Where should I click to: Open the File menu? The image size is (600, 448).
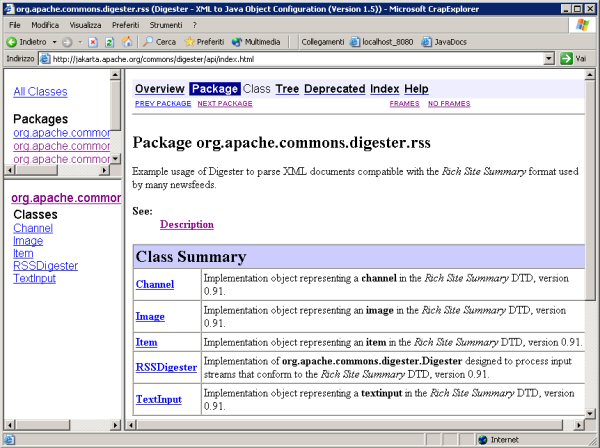click(x=15, y=25)
